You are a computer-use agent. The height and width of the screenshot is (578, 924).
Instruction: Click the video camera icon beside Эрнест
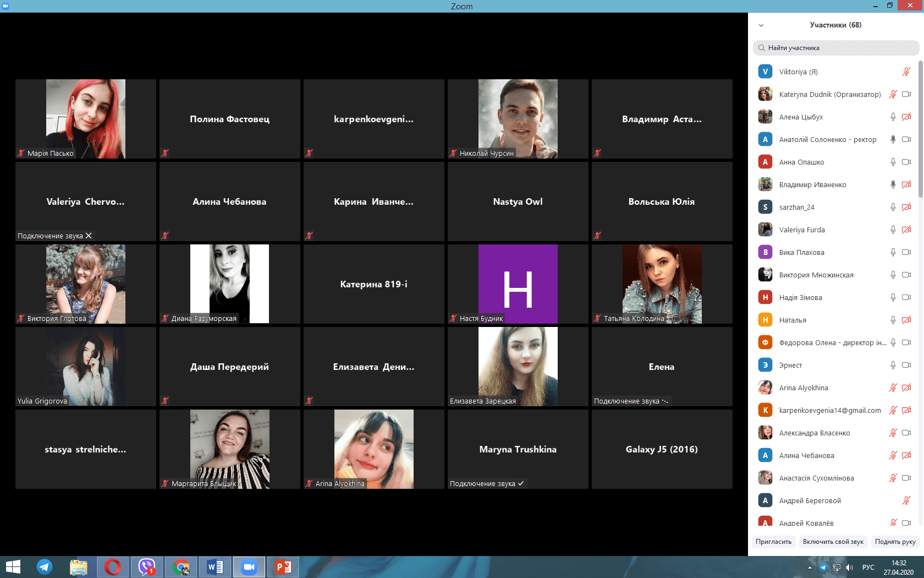click(906, 365)
